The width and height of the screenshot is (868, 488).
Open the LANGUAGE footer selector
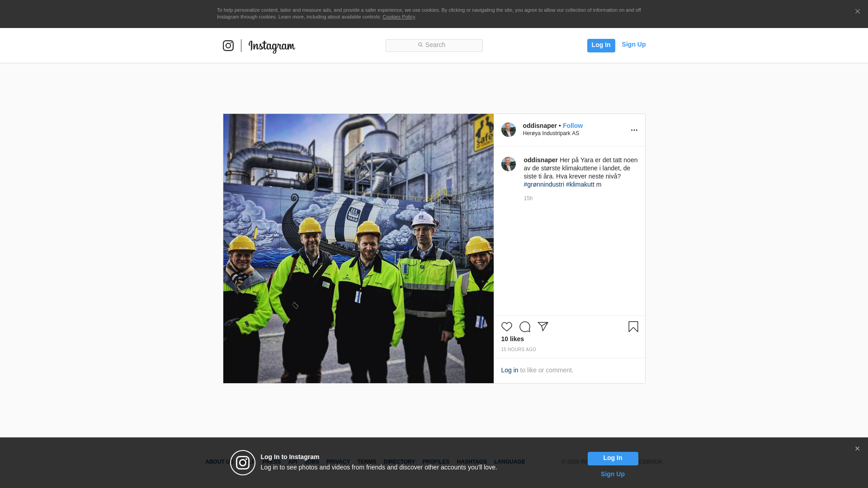point(509,462)
